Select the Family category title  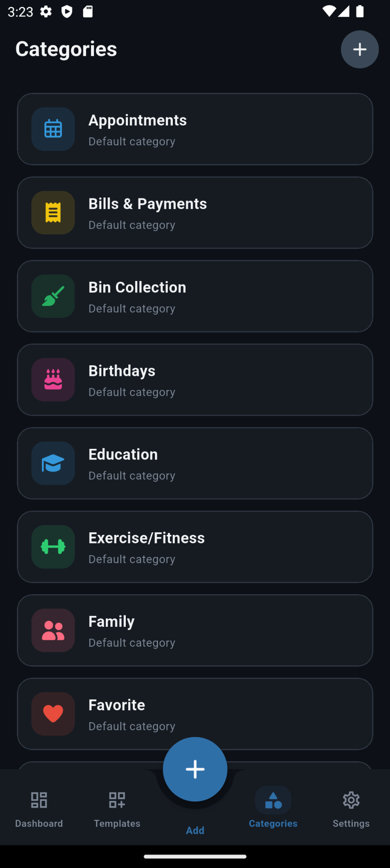(111, 621)
